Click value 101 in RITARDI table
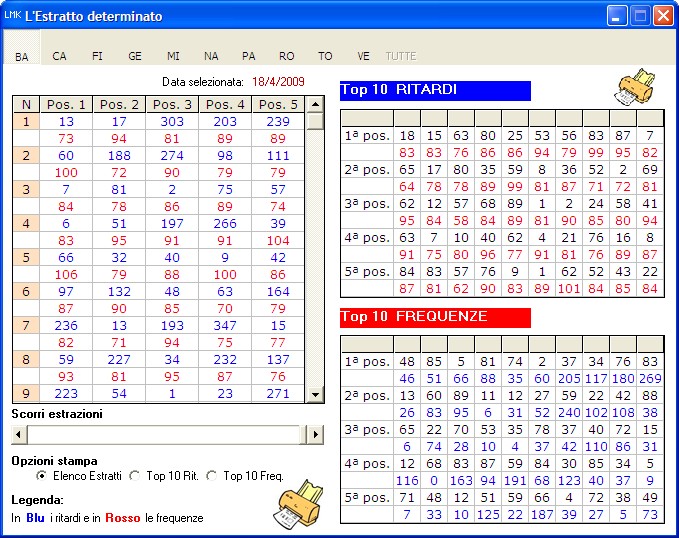The height and width of the screenshot is (538, 679). tap(569, 288)
